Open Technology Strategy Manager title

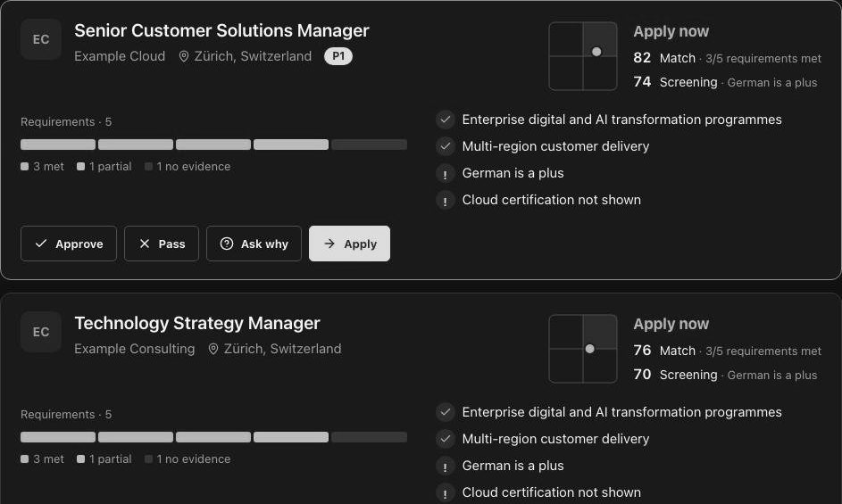[x=197, y=323]
